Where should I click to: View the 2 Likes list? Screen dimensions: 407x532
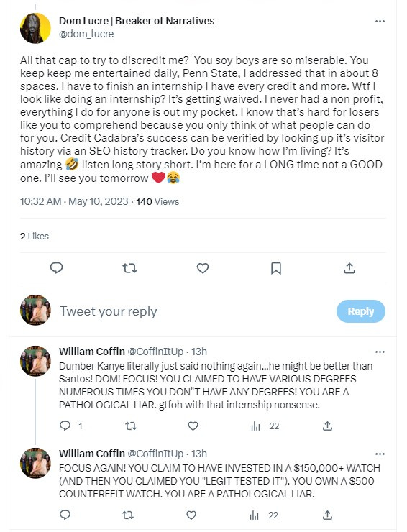tap(35, 236)
